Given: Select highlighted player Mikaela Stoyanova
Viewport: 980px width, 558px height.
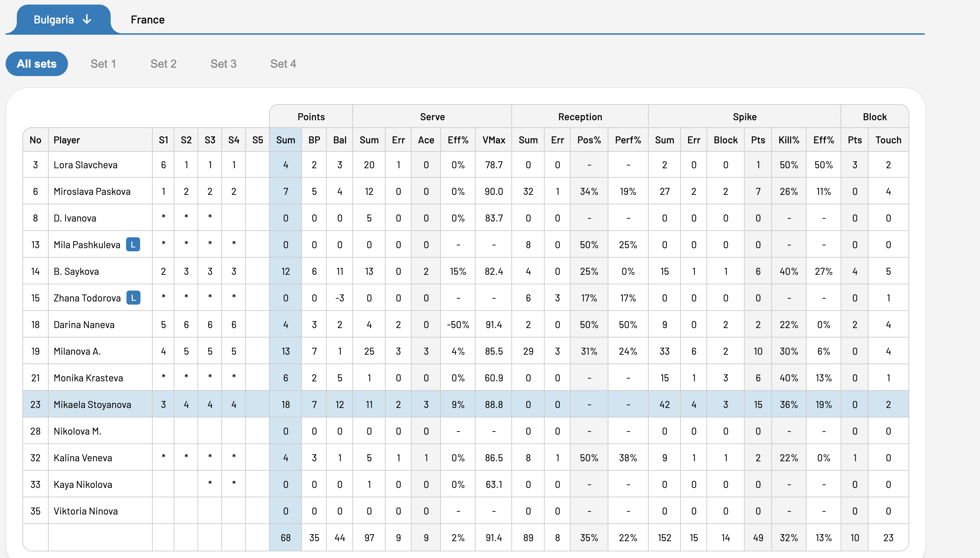Looking at the screenshot, I should pyautogui.click(x=92, y=404).
